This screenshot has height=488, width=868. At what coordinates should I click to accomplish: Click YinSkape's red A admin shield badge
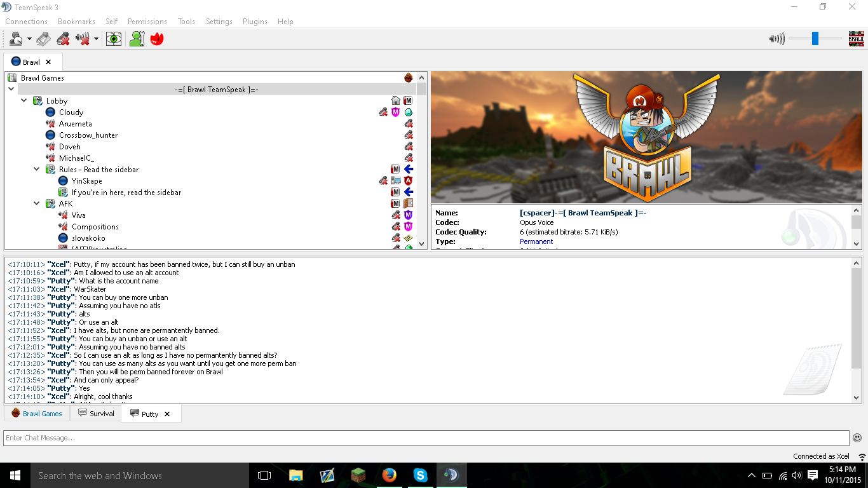tap(409, 181)
